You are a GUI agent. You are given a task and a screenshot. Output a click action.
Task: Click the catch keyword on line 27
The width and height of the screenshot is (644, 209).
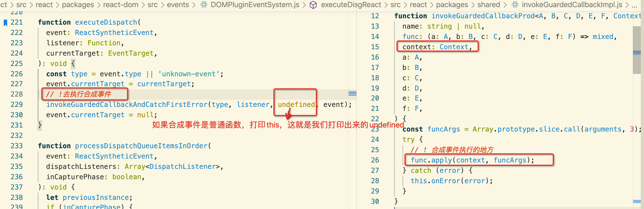[421, 170]
